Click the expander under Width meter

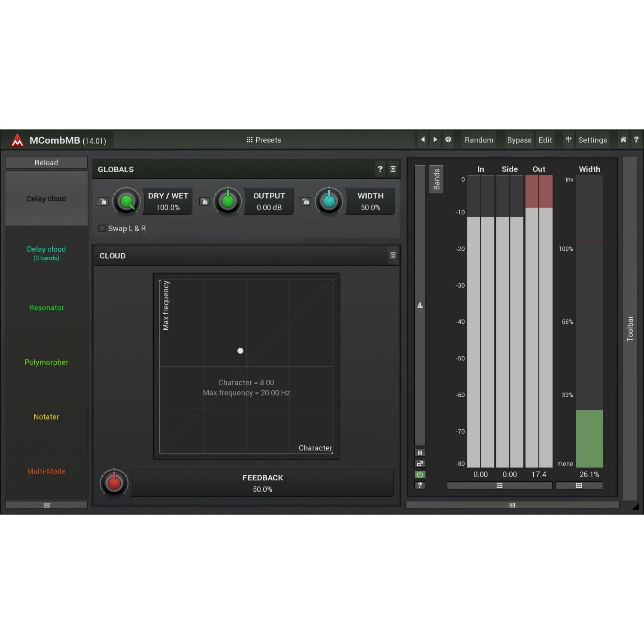click(x=579, y=486)
